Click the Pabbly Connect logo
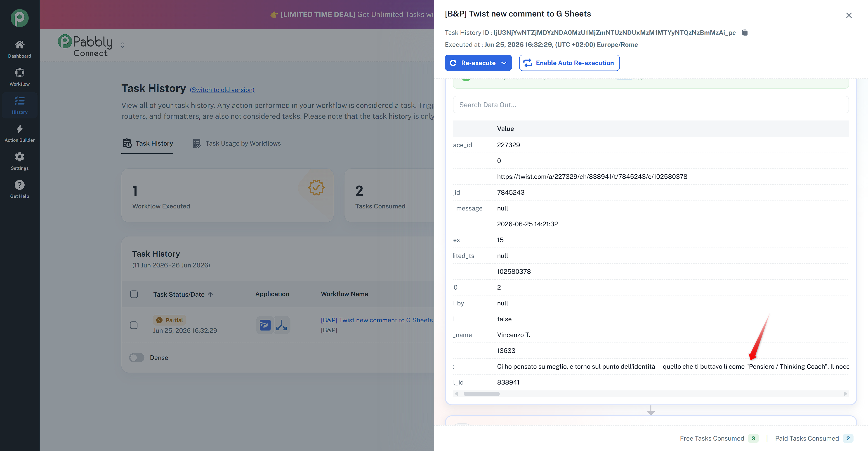This screenshot has height=451, width=868. pyautogui.click(x=85, y=45)
